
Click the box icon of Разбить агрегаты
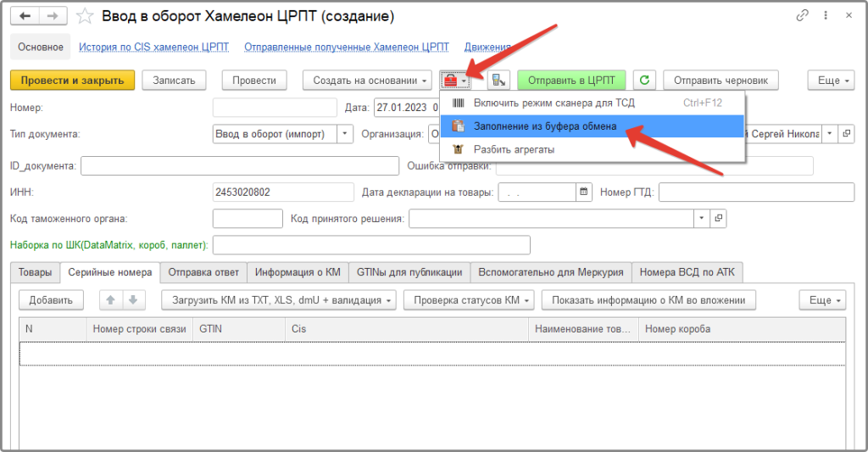pyautogui.click(x=459, y=149)
